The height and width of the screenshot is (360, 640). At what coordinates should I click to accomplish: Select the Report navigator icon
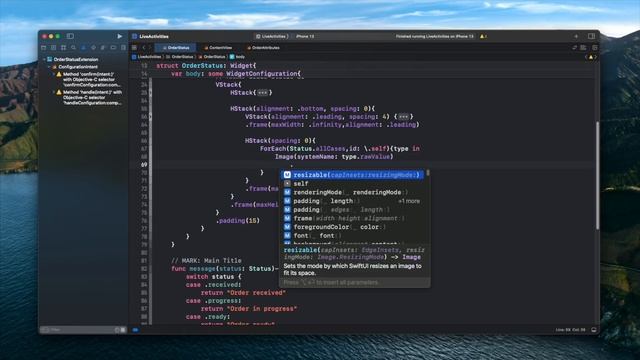[123, 48]
